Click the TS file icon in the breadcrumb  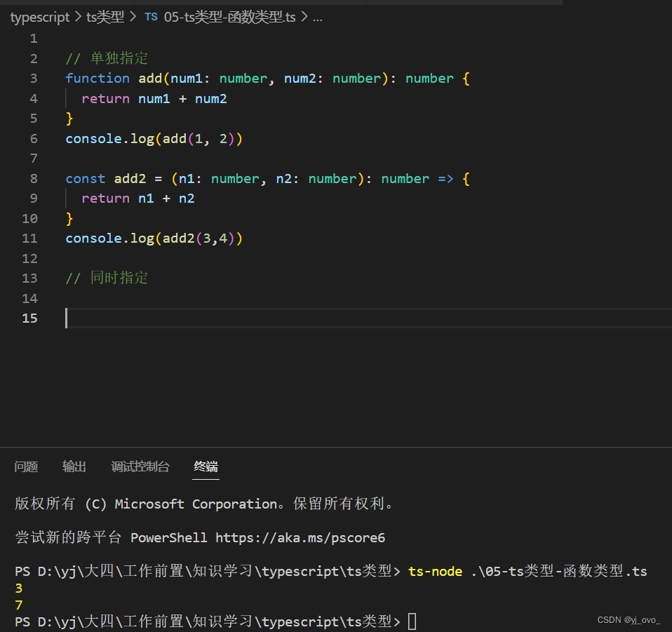click(151, 16)
